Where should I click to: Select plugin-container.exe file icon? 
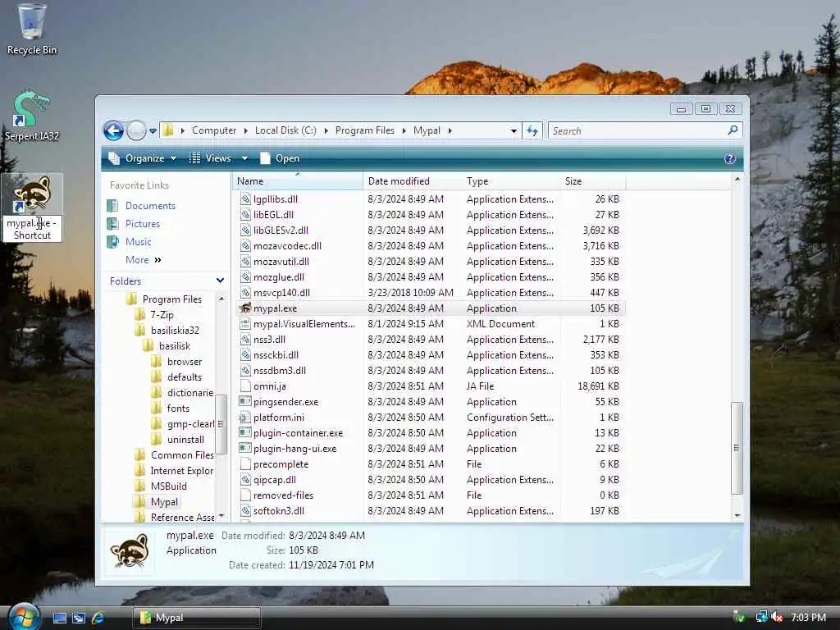pos(244,433)
